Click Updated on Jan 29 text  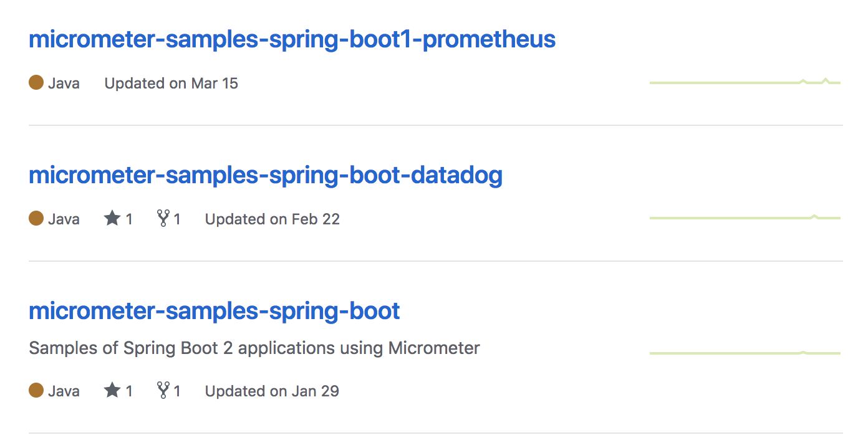pyautogui.click(x=271, y=391)
